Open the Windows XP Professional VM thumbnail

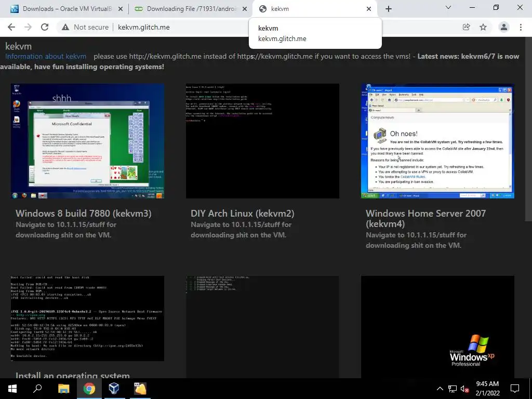click(x=437, y=327)
